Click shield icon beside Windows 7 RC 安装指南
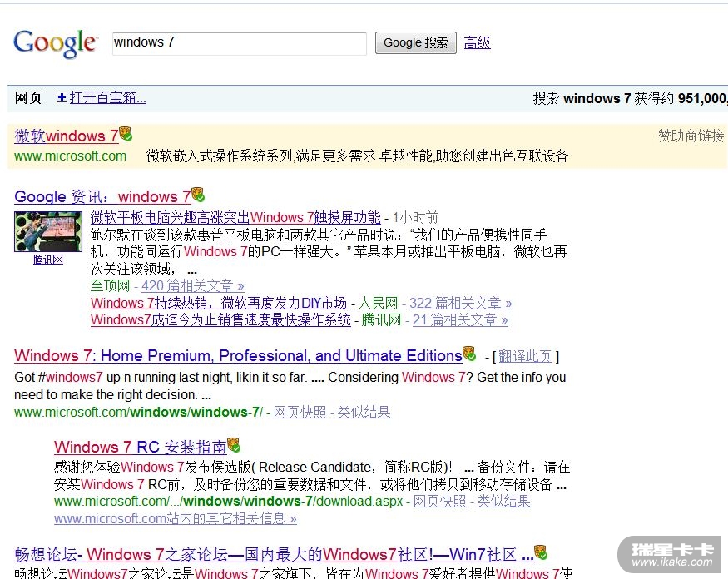 (234, 445)
